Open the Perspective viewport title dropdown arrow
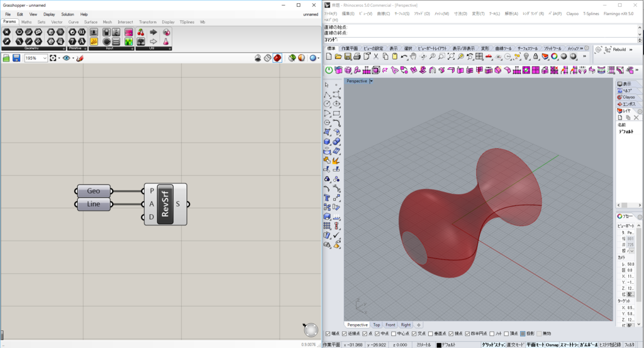The height and width of the screenshot is (348, 644). click(x=371, y=81)
